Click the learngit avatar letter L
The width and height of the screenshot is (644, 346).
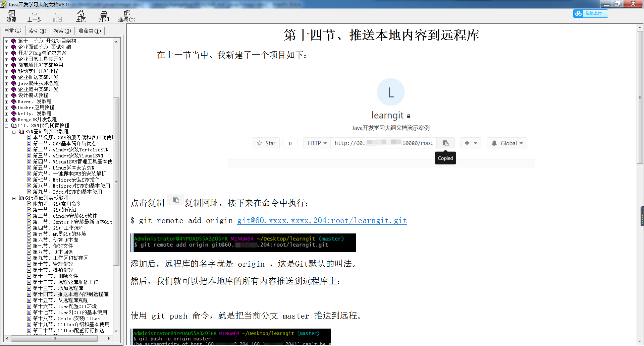[391, 92]
